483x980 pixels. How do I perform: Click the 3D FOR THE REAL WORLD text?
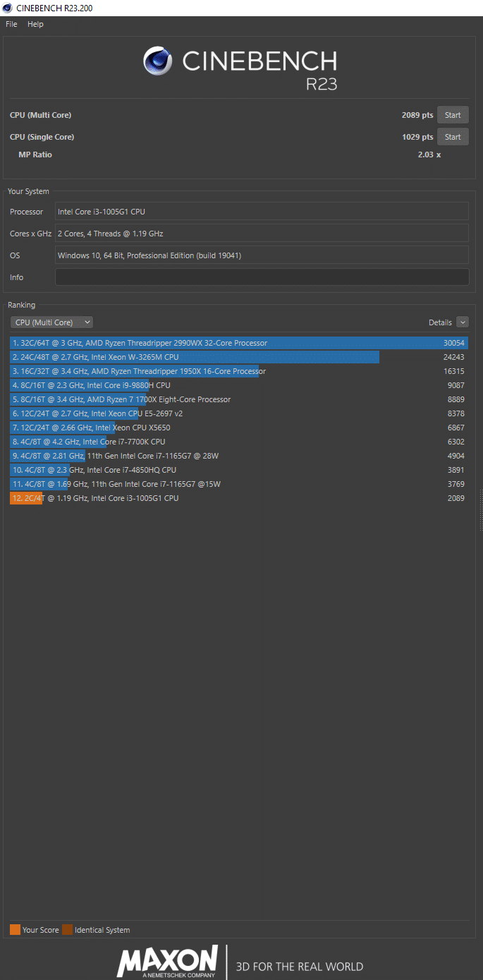tap(300, 967)
